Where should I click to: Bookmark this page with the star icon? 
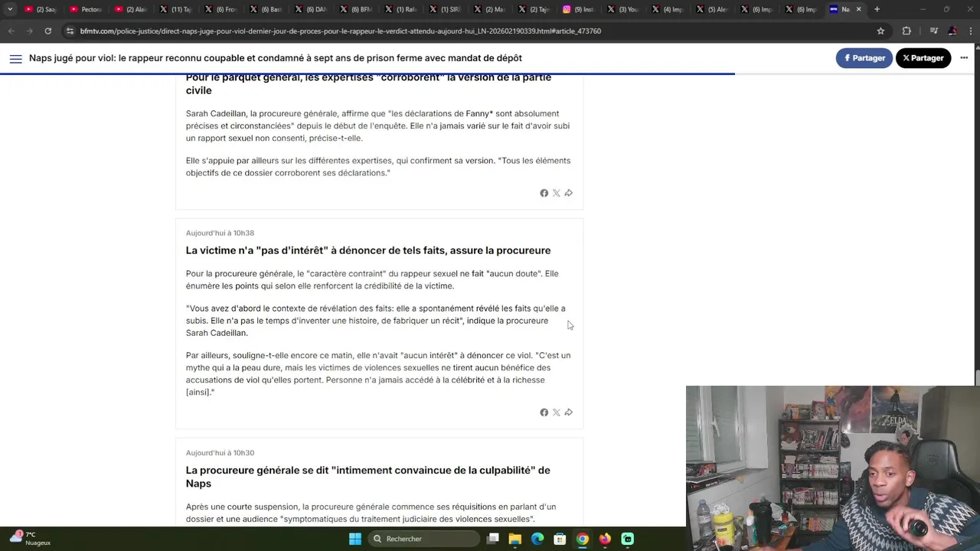pyautogui.click(x=880, y=31)
